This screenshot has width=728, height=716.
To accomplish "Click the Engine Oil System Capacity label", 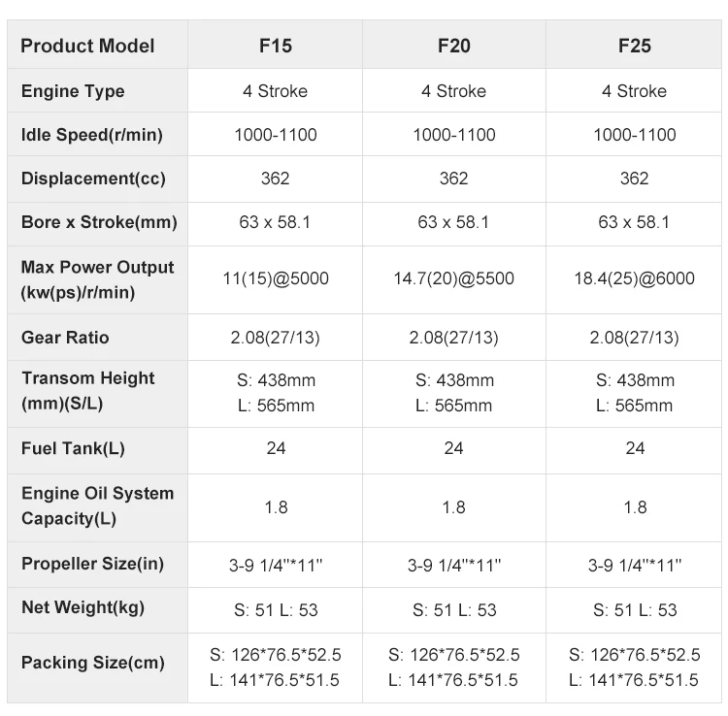I will click(97, 505).
